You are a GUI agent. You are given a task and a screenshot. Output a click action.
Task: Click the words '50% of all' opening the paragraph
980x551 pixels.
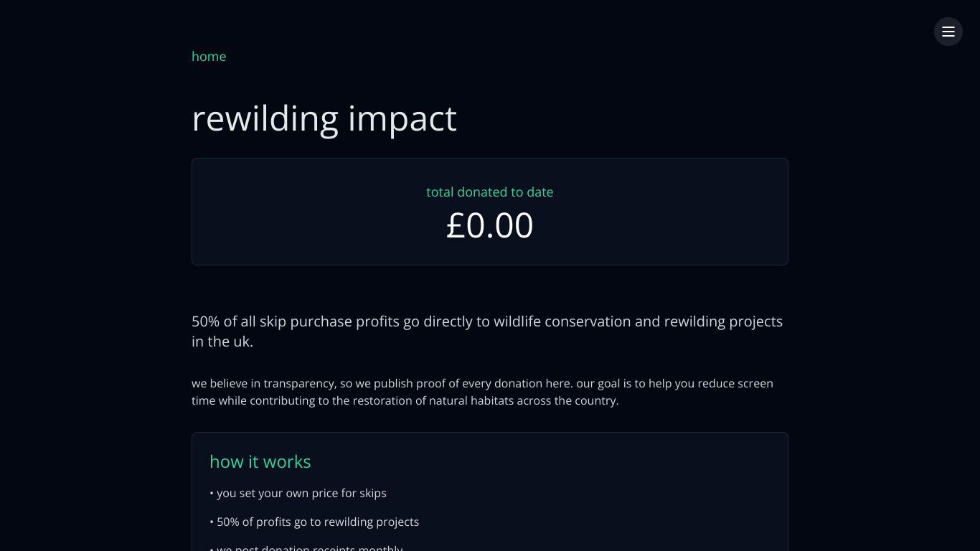pos(223,321)
